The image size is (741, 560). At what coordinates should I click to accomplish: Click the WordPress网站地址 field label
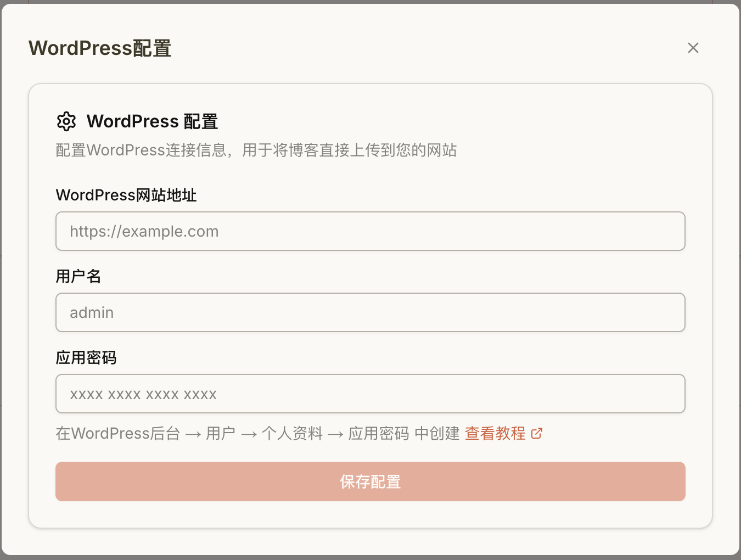click(x=126, y=195)
